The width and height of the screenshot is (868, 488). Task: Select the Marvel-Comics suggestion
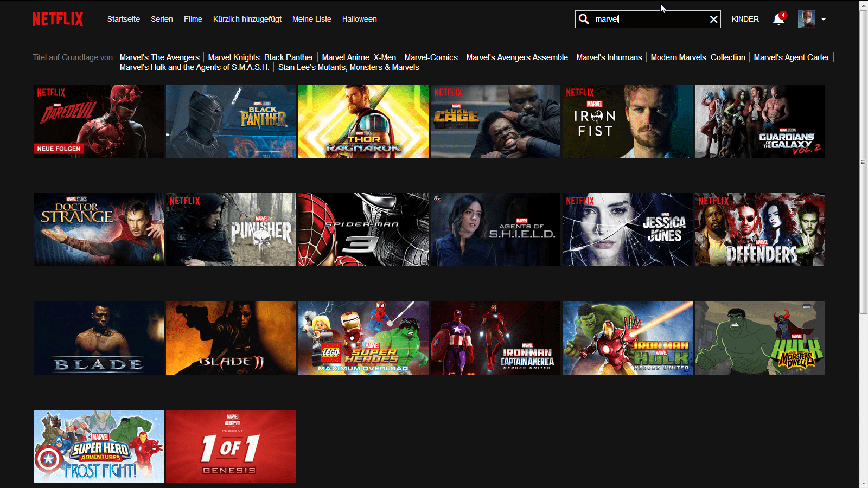(x=431, y=57)
